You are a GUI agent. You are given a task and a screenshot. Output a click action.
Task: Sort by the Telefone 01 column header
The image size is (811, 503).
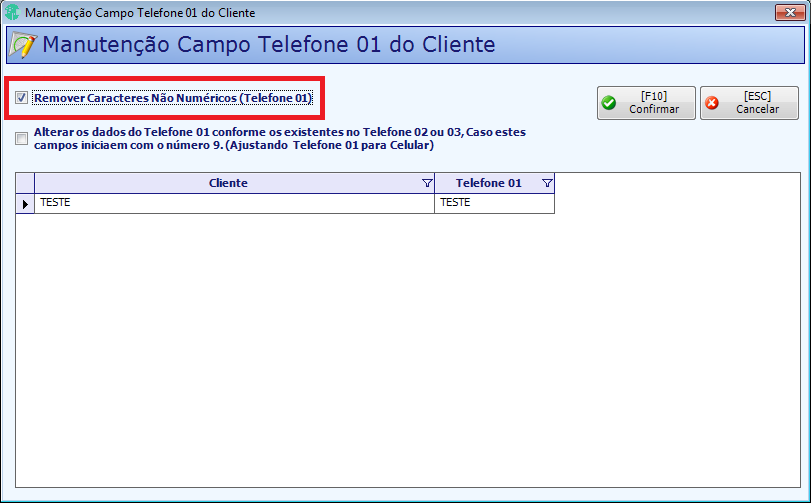click(x=489, y=183)
